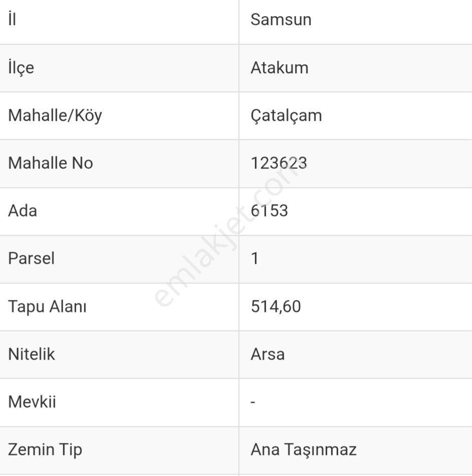Viewport: 472px width, 476px height.
Task: Select the Mevkii dash value
Action: click(x=253, y=402)
